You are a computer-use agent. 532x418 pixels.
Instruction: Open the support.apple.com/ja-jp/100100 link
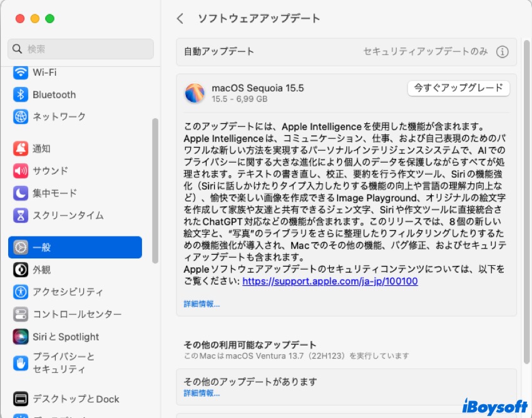point(330,282)
